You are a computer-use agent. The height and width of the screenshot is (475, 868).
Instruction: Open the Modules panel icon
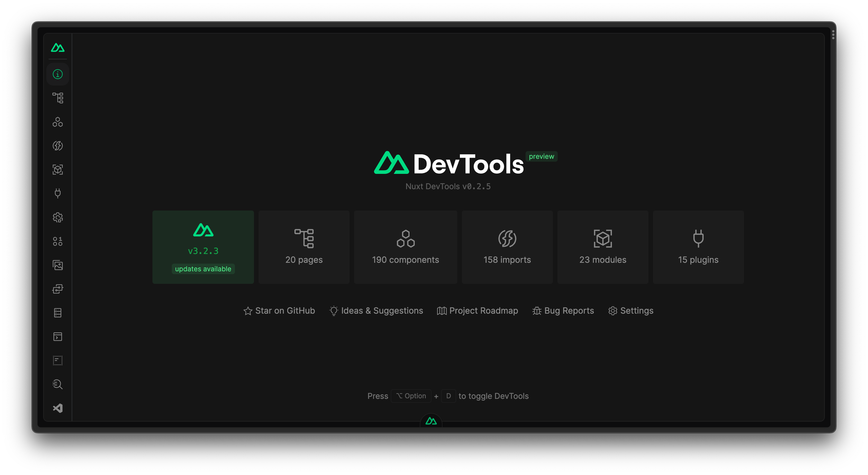tap(57, 170)
